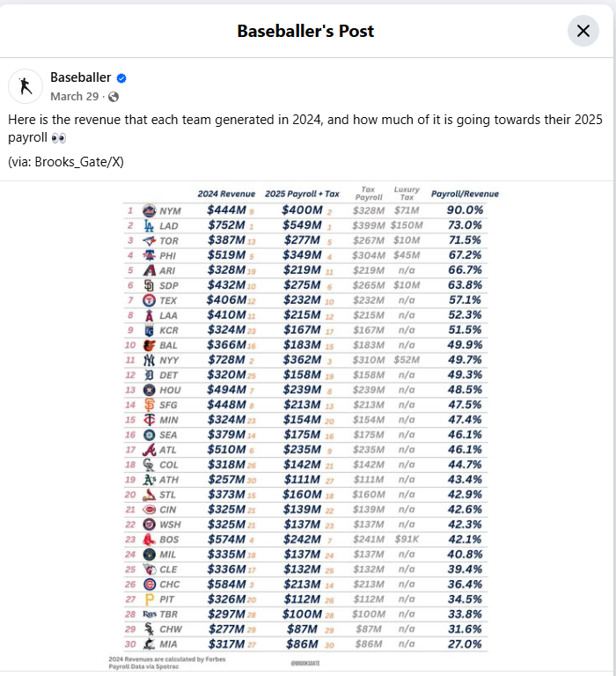The height and width of the screenshot is (676, 616).
Task: Open the Baseballer page name link
Action: [81, 77]
